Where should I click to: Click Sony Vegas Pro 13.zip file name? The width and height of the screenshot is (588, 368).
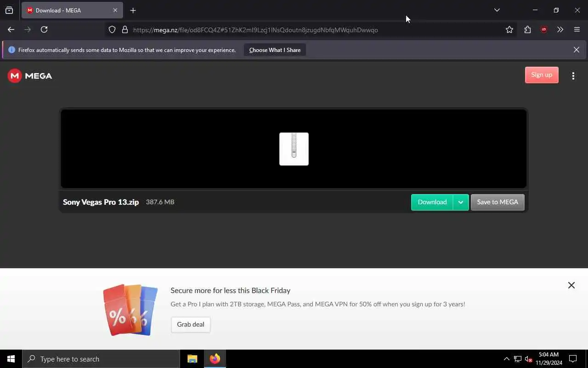[x=101, y=202]
